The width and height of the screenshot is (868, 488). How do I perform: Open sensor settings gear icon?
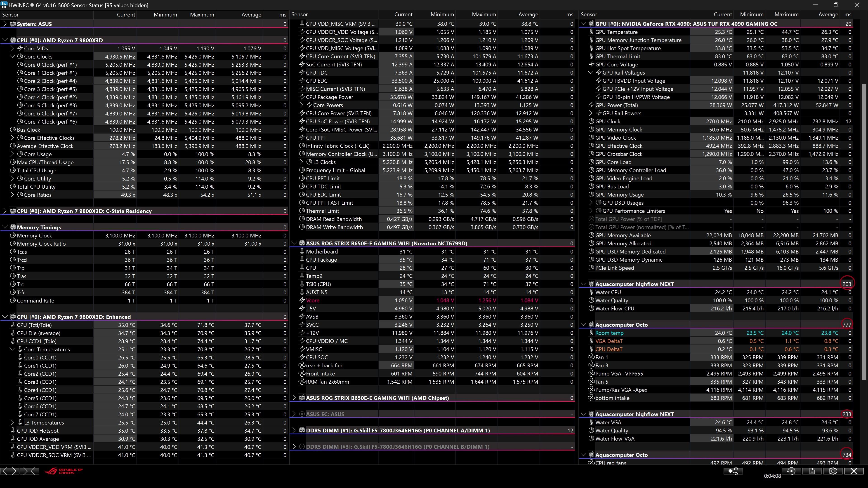pos(833,471)
